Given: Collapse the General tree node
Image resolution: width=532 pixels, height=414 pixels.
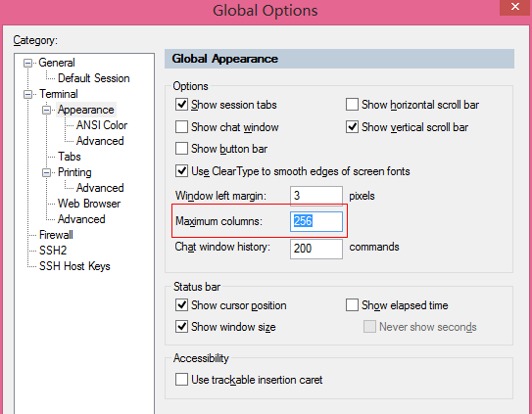Looking at the screenshot, I should click(27, 63).
